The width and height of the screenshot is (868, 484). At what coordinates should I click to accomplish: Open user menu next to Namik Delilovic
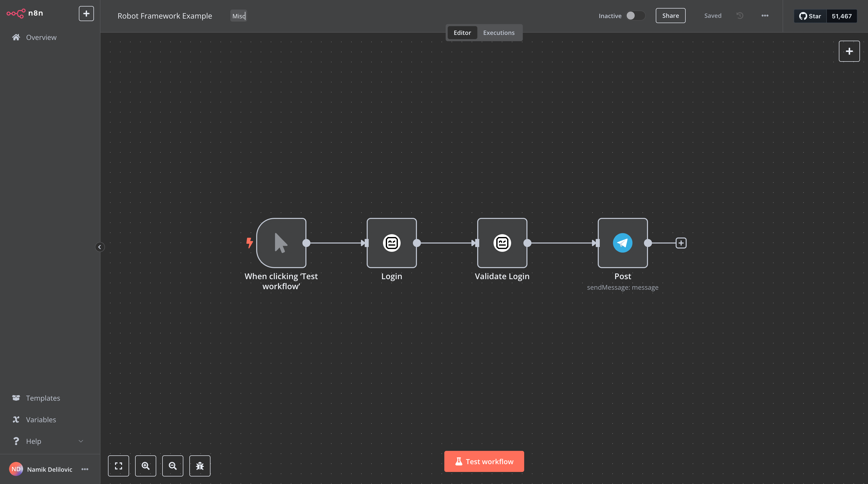pyautogui.click(x=85, y=469)
